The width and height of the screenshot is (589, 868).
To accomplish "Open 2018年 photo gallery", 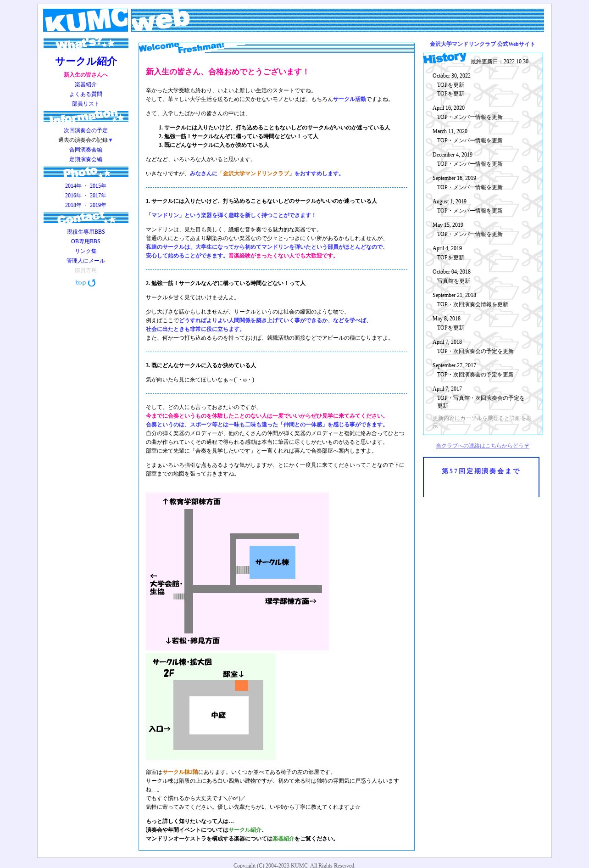I will click(73, 205).
